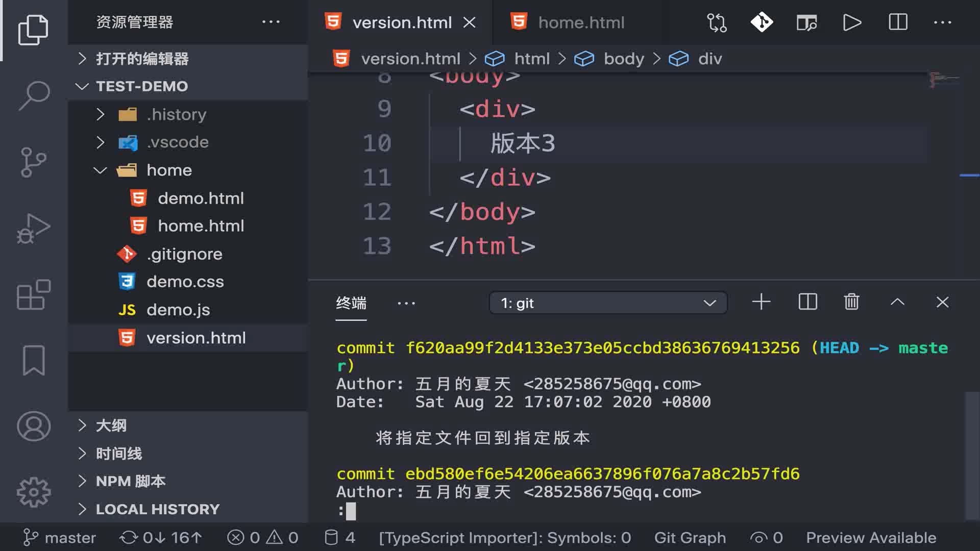Viewport: 980px width, 551px height.
Task: Open the Source Control view
Action: coord(34,162)
